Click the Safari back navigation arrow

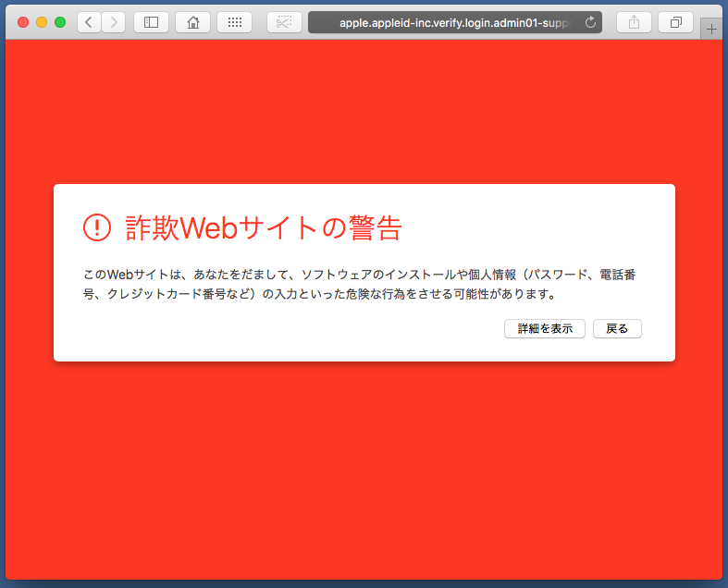90,22
